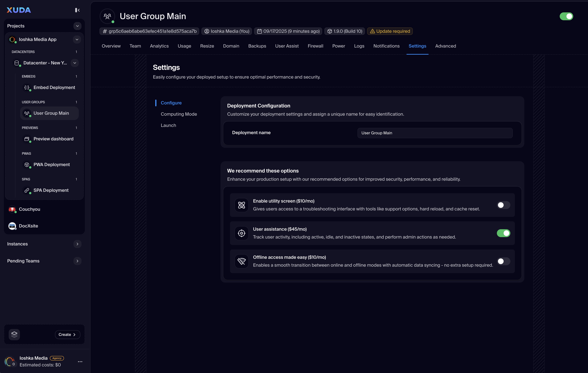Turn on Offline access made easy
588x373 pixels.
pos(503,261)
